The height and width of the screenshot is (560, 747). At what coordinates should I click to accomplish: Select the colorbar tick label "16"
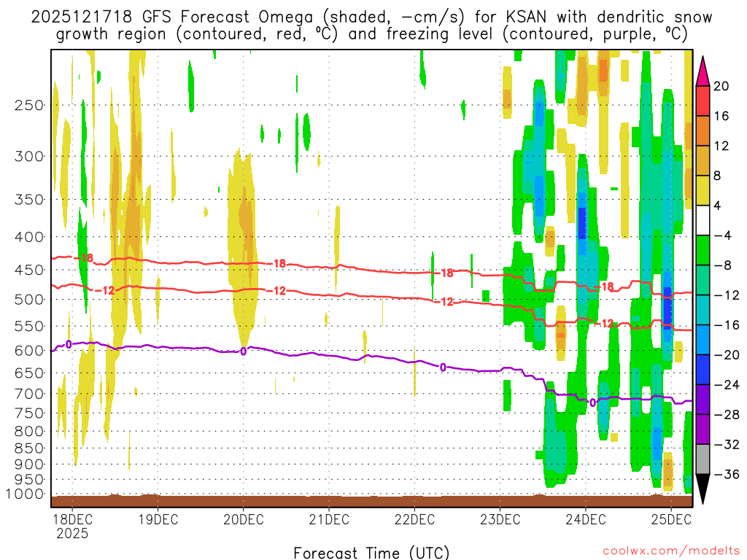click(721, 116)
